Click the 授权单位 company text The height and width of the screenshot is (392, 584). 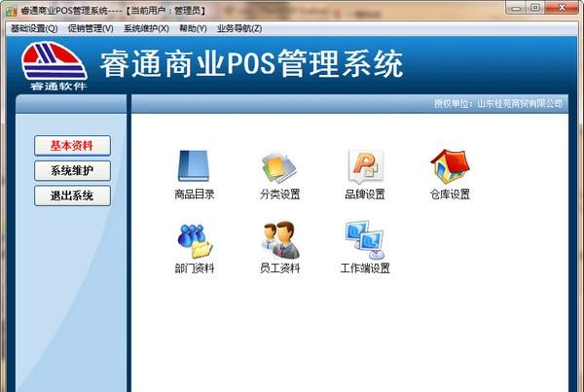[x=498, y=103]
